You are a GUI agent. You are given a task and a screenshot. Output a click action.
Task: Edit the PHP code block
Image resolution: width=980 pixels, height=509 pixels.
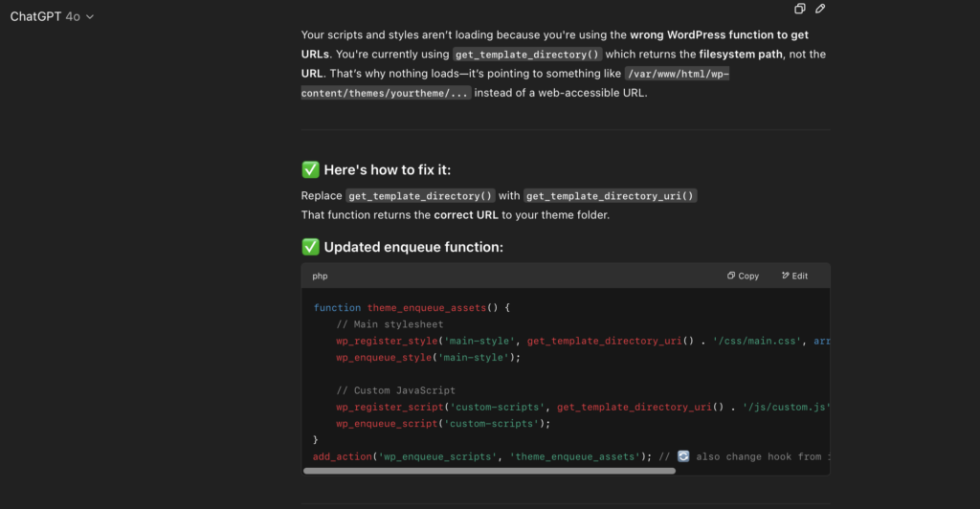click(794, 276)
